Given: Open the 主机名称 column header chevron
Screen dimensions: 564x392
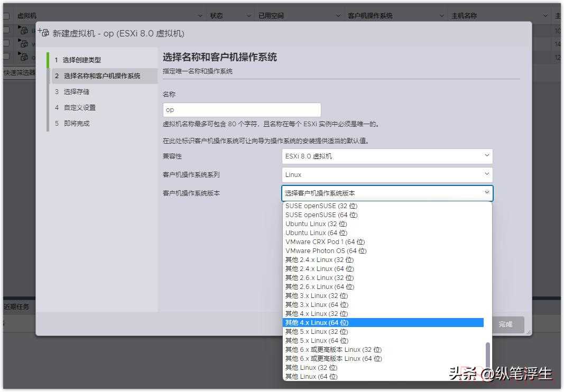Looking at the screenshot, I should pos(545,16).
